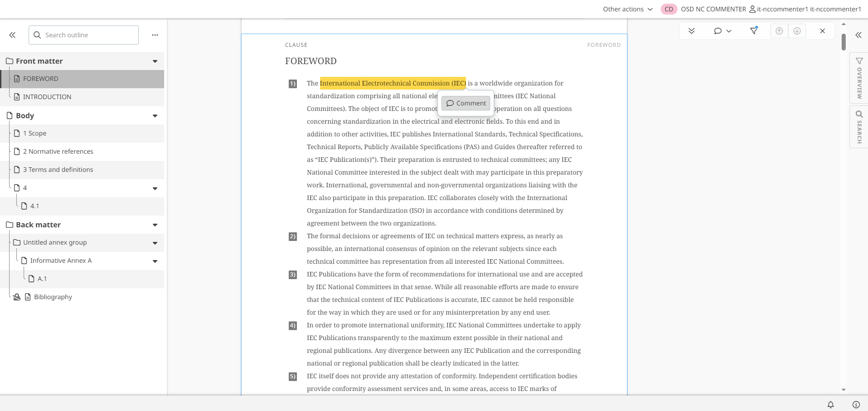Collapse the outline sidebar with double chevron
Viewport: 868px width, 411px height.
point(12,35)
